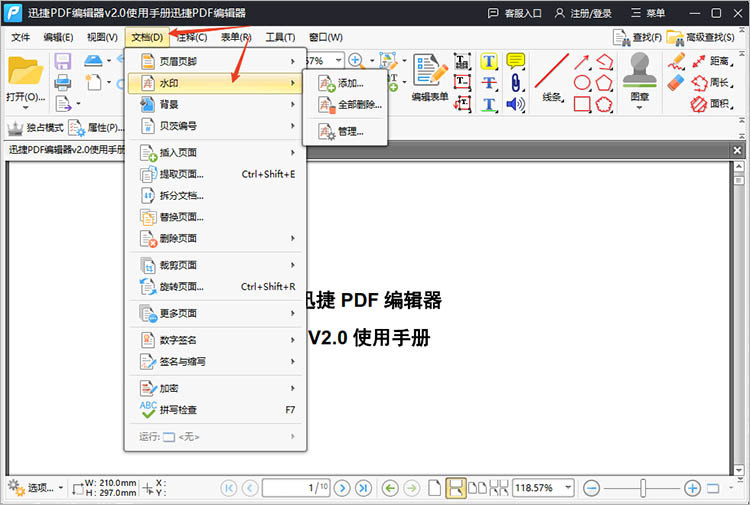Open the 图章 stamp dropdown arrow
750x505 pixels.
(640, 108)
